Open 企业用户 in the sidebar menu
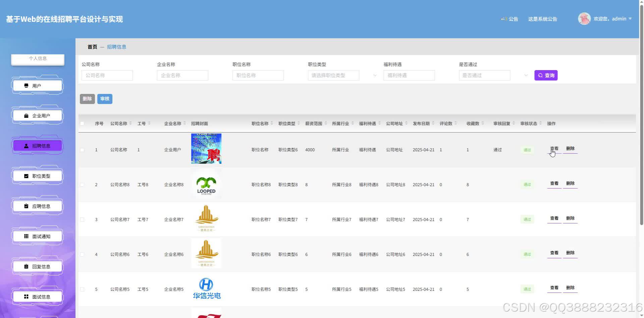Image resolution: width=644 pixels, height=318 pixels. (37, 116)
